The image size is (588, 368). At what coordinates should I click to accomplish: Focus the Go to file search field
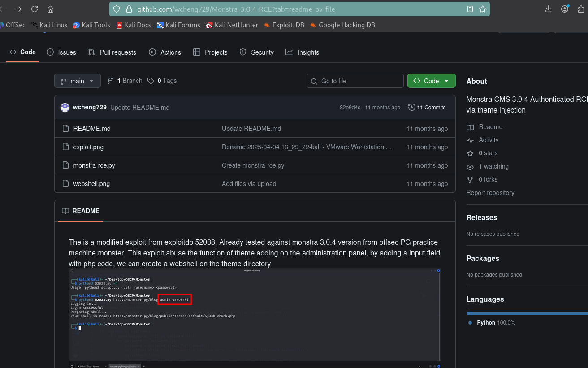tap(355, 81)
